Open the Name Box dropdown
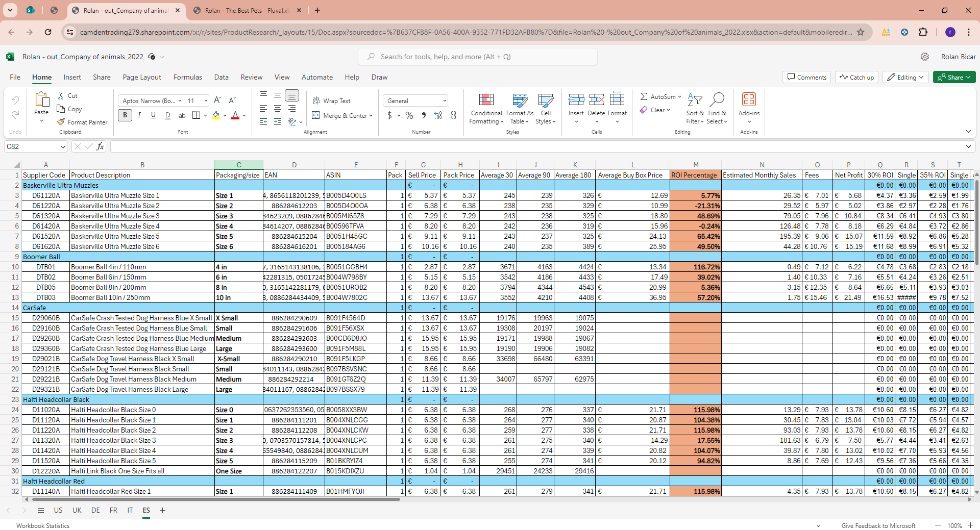980x530 pixels. click(63, 147)
